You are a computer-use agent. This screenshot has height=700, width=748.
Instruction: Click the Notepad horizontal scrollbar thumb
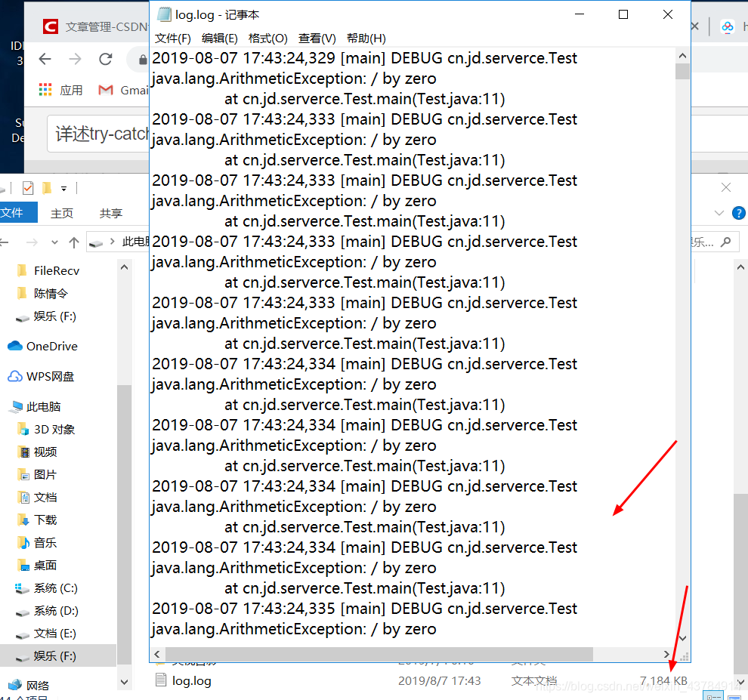pyautogui.click(x=379, y=654)
